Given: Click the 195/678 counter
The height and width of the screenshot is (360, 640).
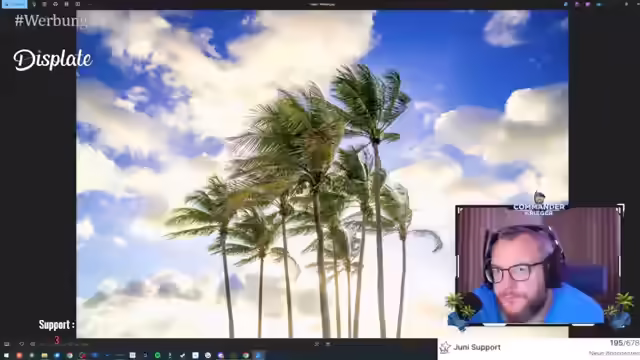Looking at the screenshot, I should (624, 343).
